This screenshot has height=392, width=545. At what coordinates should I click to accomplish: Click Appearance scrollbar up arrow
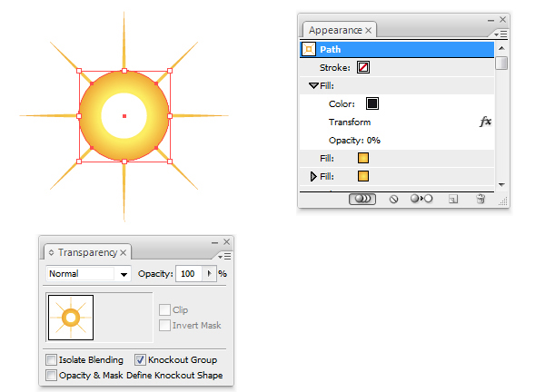[x=501, y=48]
